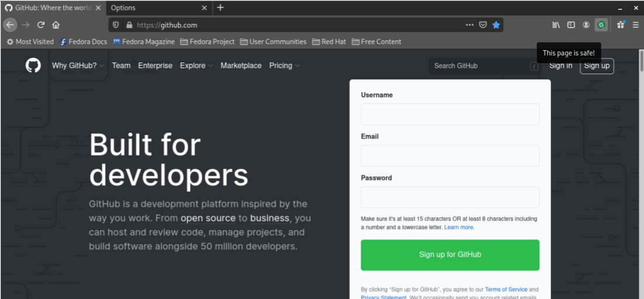644x299 pixels.
Task: Save page to Pocket
Action: pos(483,25)
